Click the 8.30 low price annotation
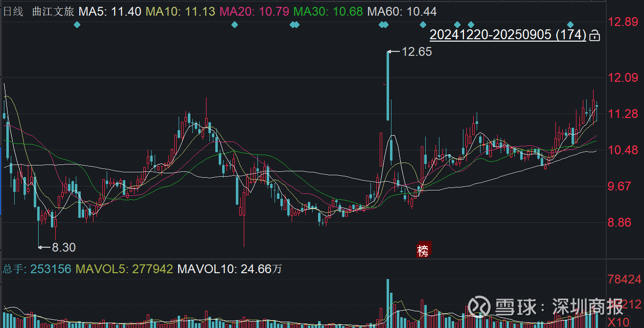644x328 pixels. tap(64, 248)
